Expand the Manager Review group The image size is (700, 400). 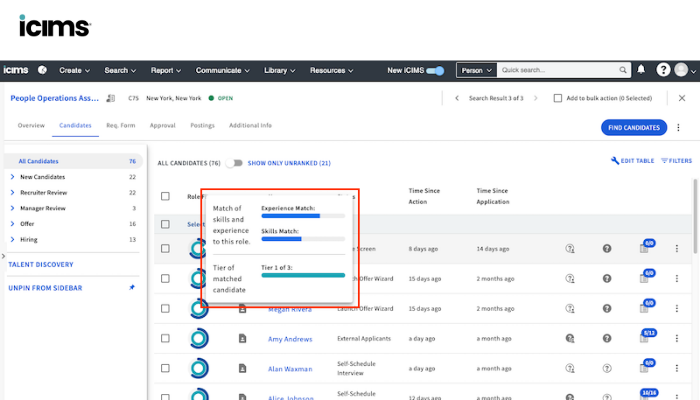[x=12, y=208]
